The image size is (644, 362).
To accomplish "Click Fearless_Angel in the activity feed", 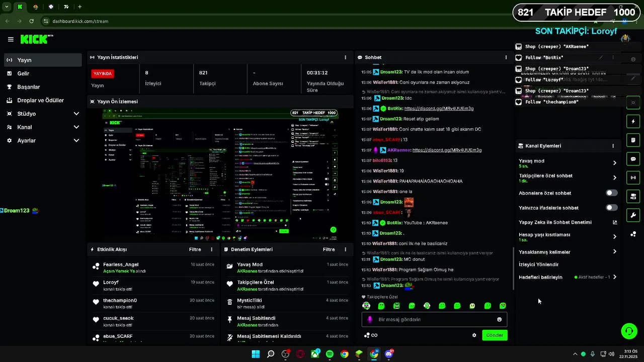I will coord(121,264).
